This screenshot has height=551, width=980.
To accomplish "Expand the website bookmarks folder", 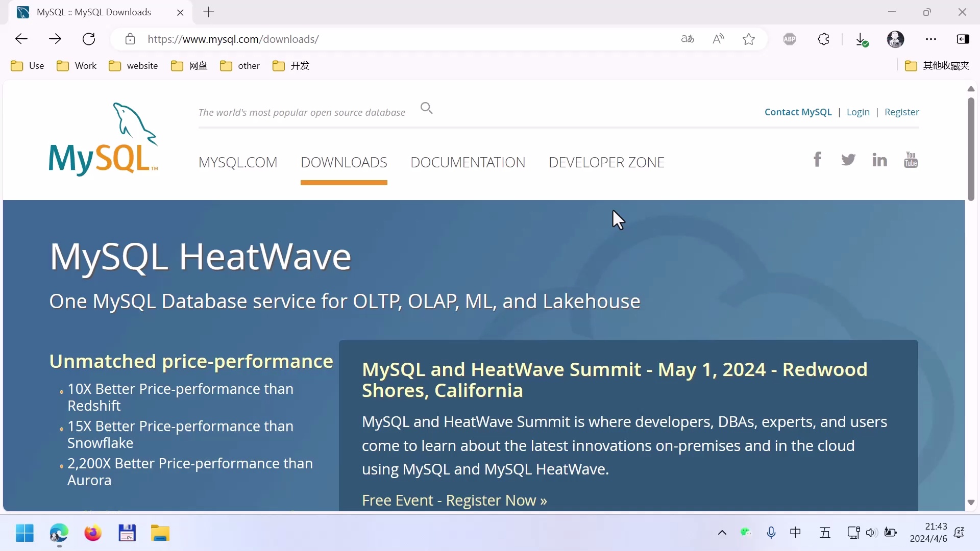I will coord(133,66).
